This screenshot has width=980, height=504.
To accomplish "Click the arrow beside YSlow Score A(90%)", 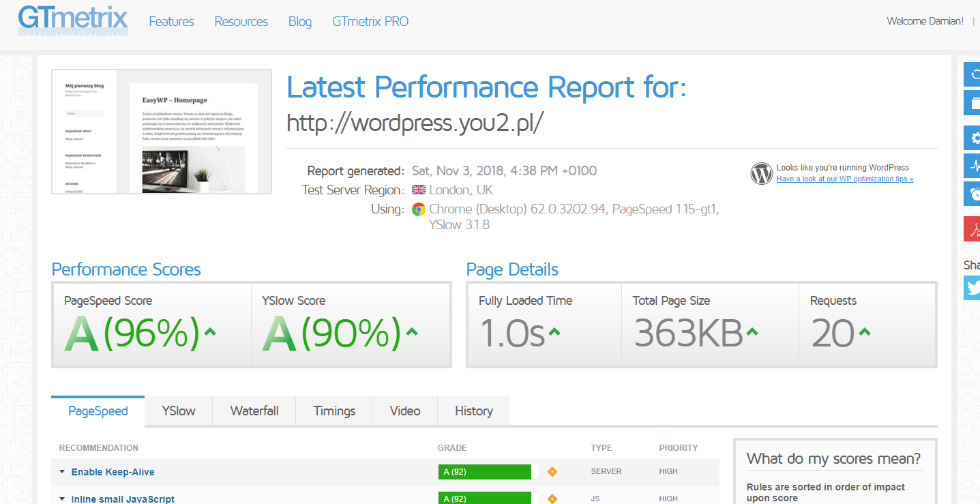I will pyautogui.click(x=411, y=332).
